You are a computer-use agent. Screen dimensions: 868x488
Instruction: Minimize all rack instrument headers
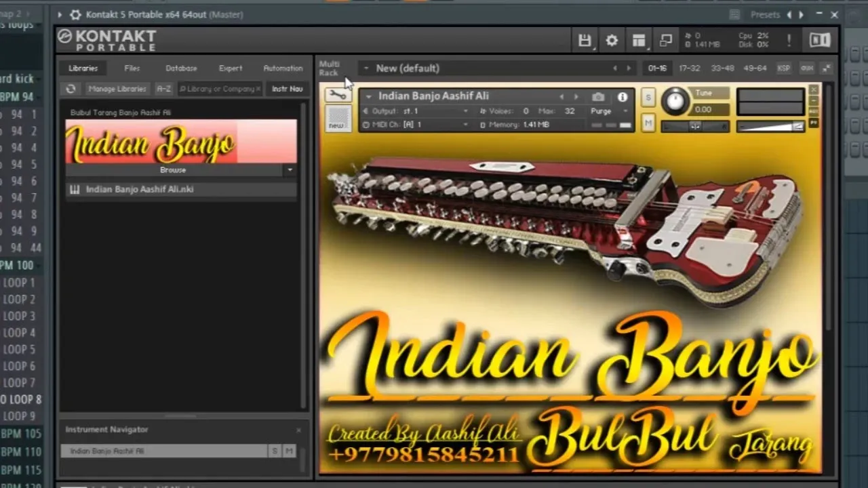(x=827, y=68)
